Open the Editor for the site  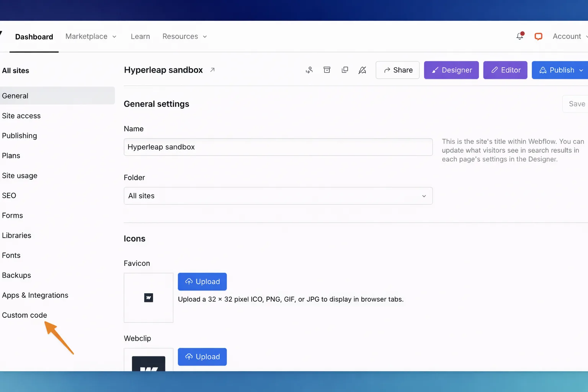pyautogui.click(x=505, y=70)
